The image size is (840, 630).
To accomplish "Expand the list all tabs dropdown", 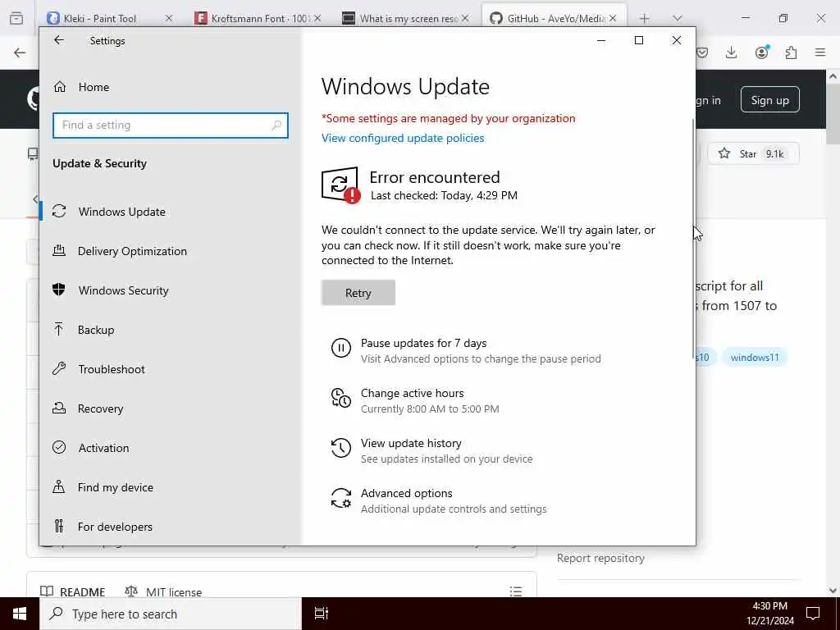I will click(x=677, y=19).
